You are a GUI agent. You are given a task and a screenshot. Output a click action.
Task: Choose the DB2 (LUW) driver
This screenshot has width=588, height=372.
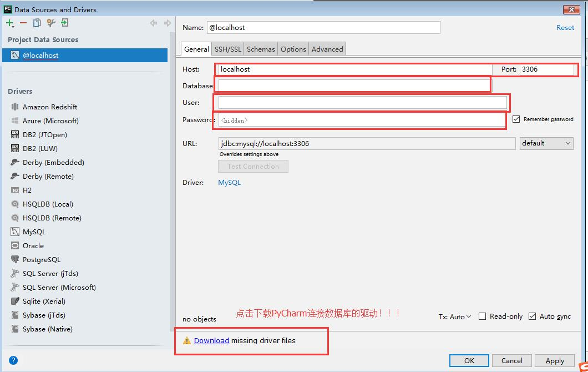40,149
